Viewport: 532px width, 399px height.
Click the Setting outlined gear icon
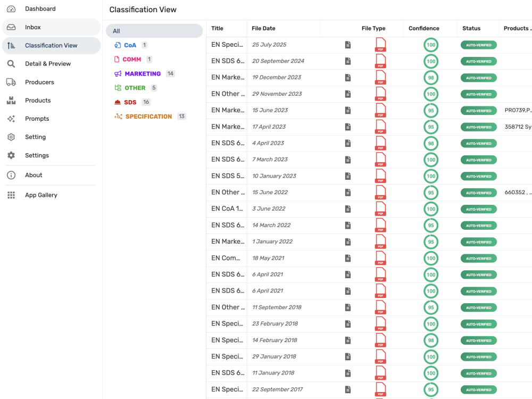(11, 137)
